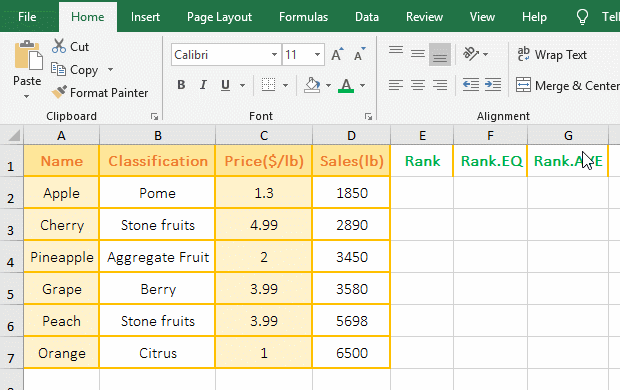
Task: Switch to the Review tab
Action: 424,17
